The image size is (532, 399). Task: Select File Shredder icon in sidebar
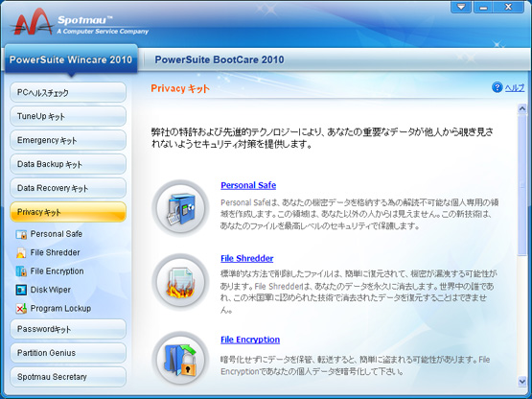click(21, 252)
